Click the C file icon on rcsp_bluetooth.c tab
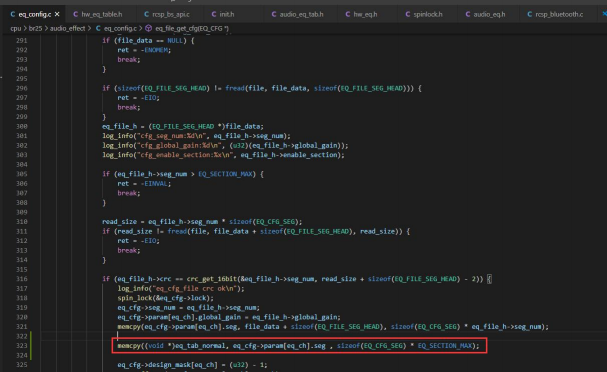The width and height of the screenshot is (607, 372). pyautogui.click(x=530, y=14)
